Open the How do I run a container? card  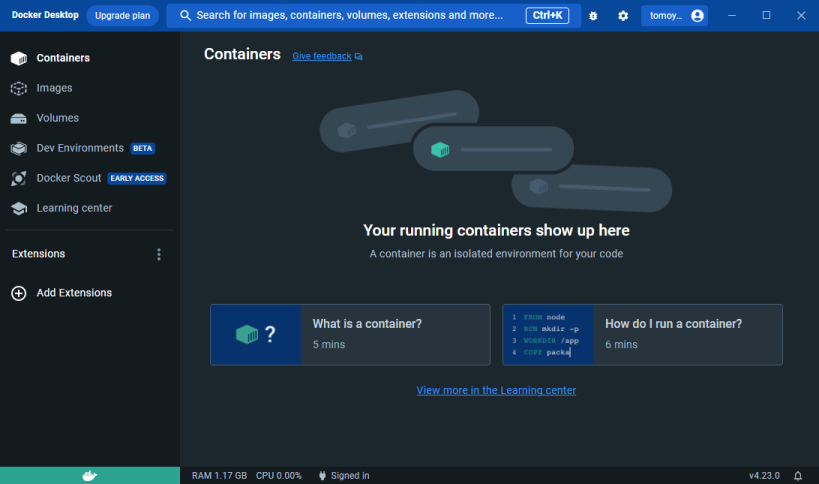pyautogui.click(x=642, y=335)
